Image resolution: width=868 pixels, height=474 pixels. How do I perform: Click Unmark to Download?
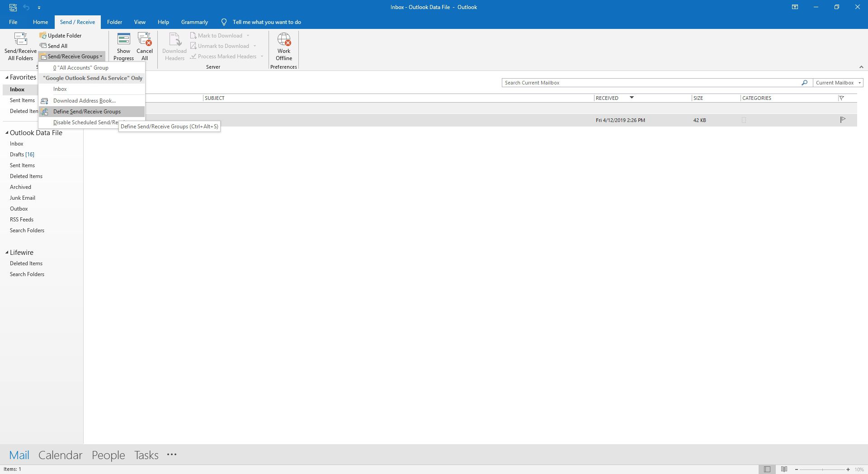pos(220,46)
